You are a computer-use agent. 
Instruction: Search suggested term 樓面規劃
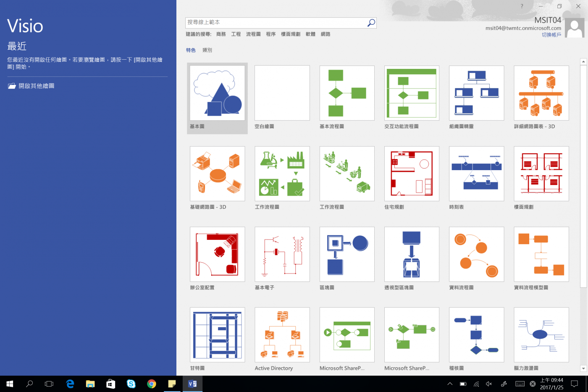pos(291,34)
